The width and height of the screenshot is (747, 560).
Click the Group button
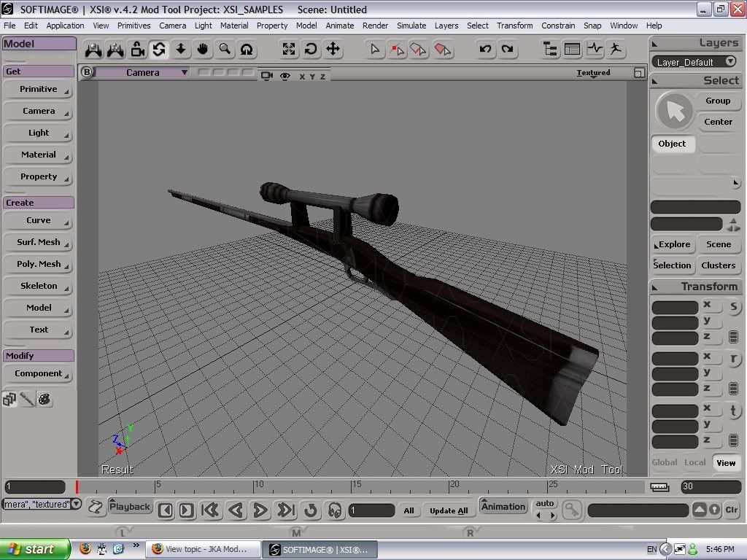point(718,101)
